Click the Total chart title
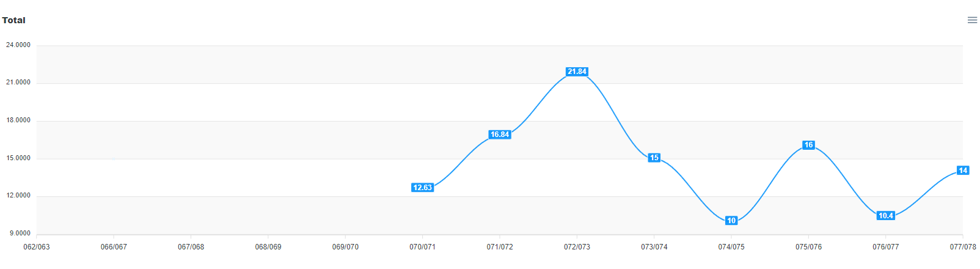Image resolution: width=980 pixels, height=269 pixels. point(13,20)
